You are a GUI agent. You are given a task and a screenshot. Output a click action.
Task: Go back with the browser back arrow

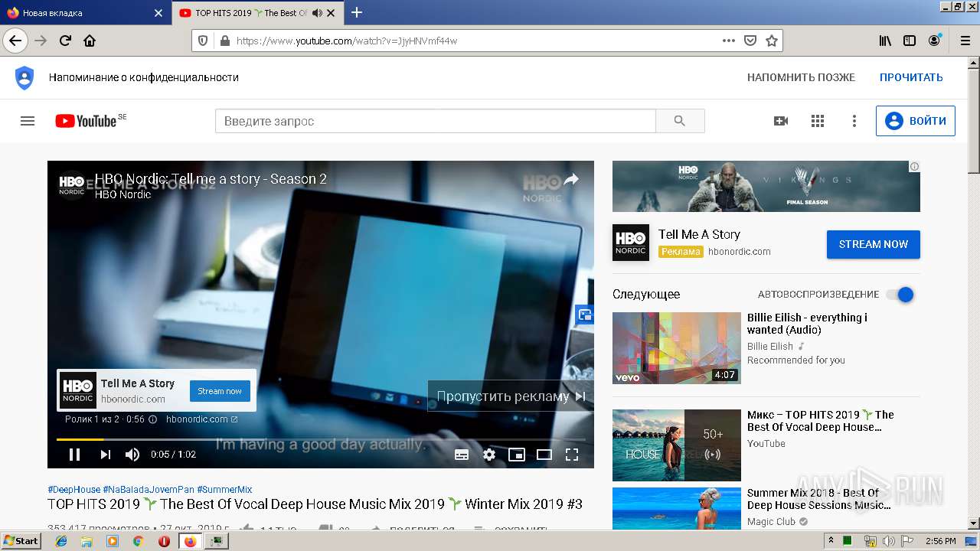(x=15, y=41)
